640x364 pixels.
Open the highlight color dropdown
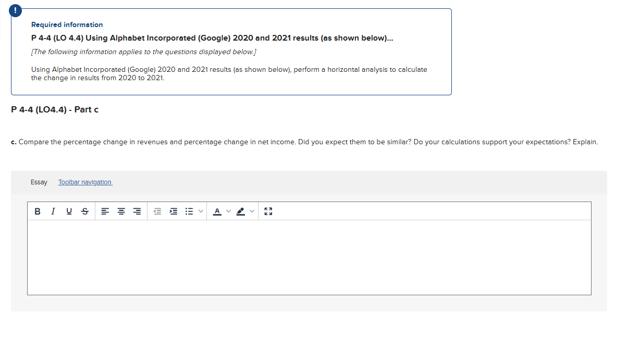click(x=251, y=211)
